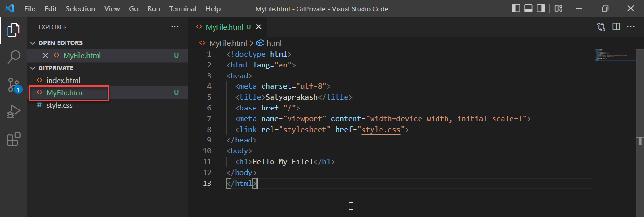Open index.html from the file tree

click(63, 80)
